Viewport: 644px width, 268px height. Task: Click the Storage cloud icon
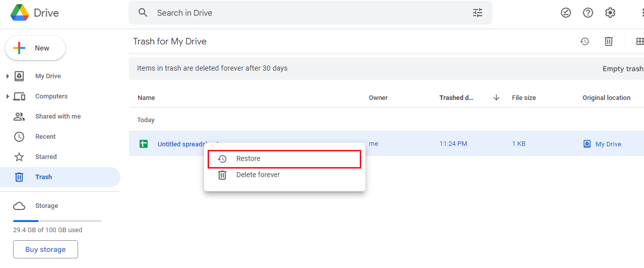coord(19,206)
